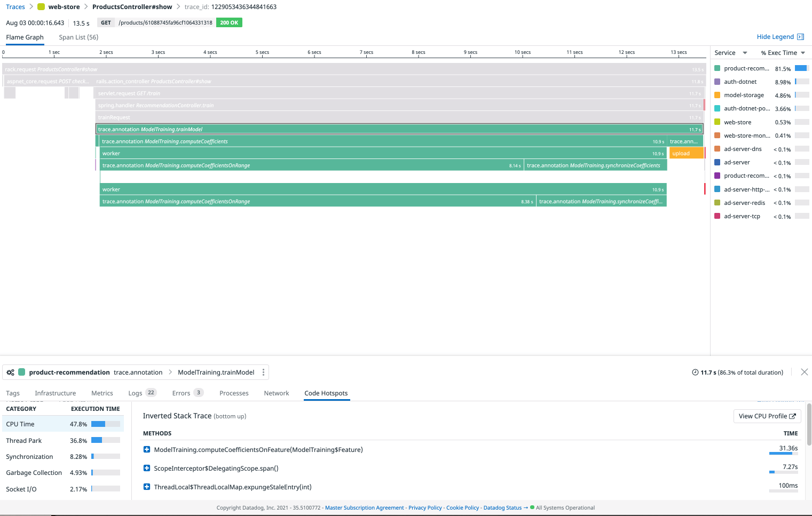Image resolution: width=812 pixels, height=516 pixels.
Task: Navigate back via the Traces breadcrumb link
Action: pos(15,6)
